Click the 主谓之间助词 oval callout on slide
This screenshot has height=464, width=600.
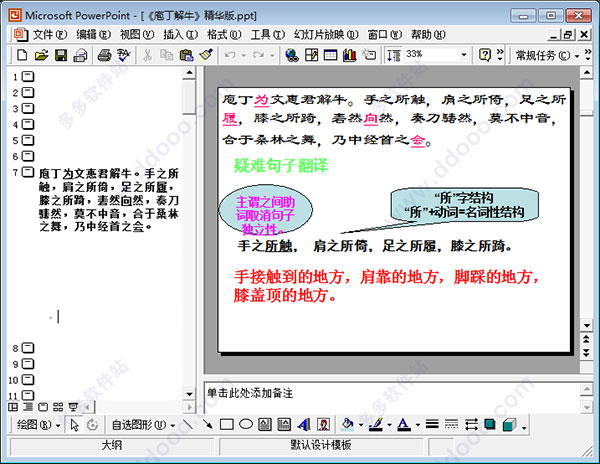(x=266, y=210)
